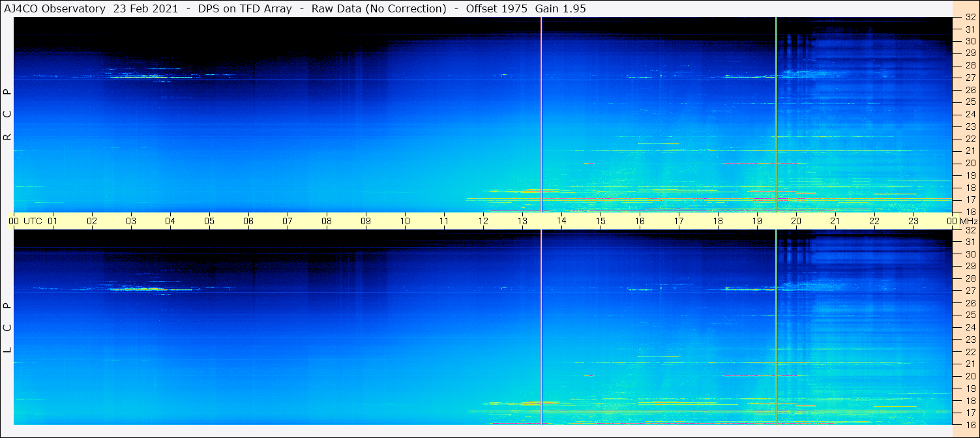The height and width of the screenshot is (438, 980).
Task: Click the AJ4CO Observatory title text
Action: 55,8
